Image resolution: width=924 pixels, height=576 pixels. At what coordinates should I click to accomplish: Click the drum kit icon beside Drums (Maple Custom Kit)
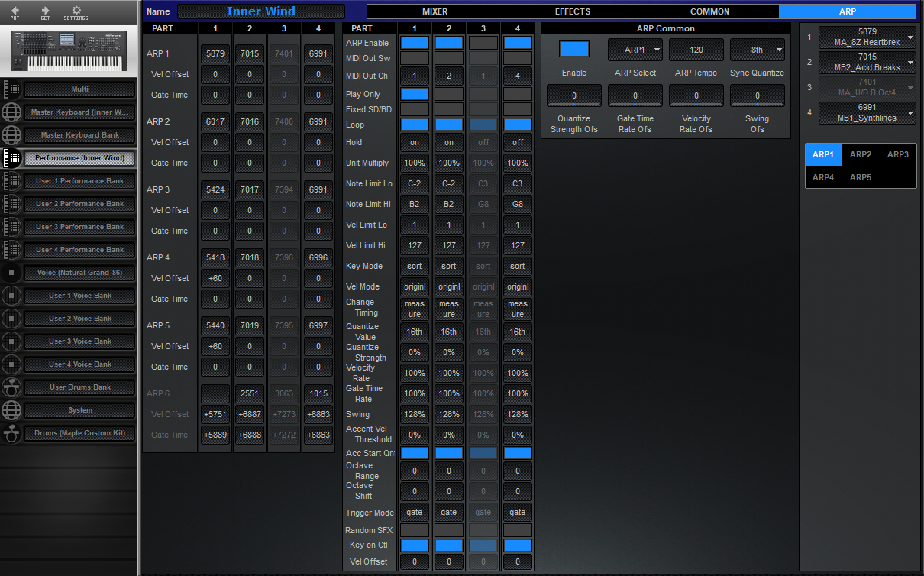click(x=11, y=433)
